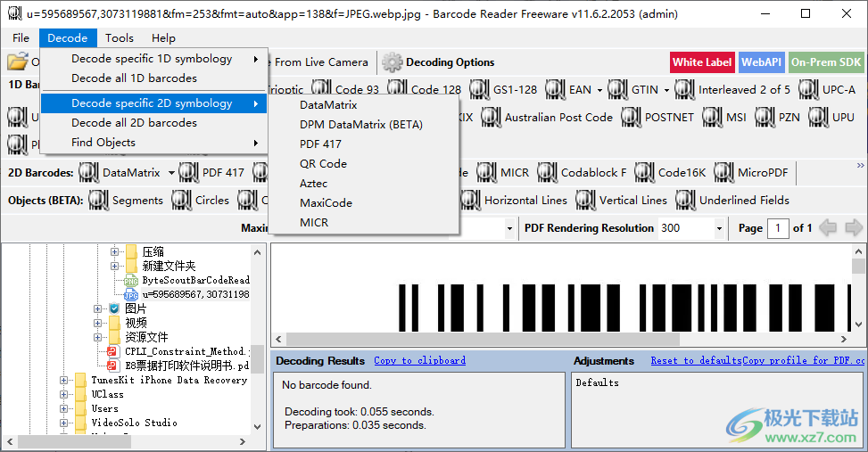Click the EAN barcode icon
The width and height of the screenshot is (868, 452).
point(555,89)
